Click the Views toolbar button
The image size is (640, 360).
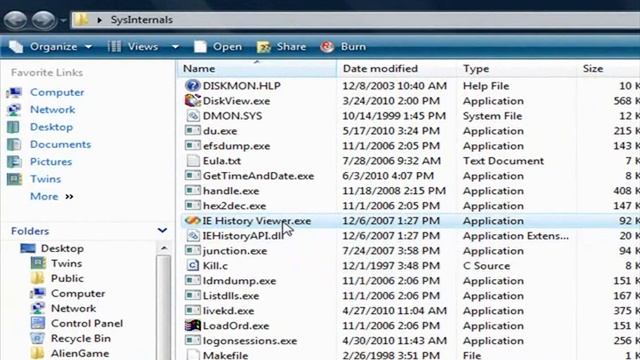[x=133, y=47]
